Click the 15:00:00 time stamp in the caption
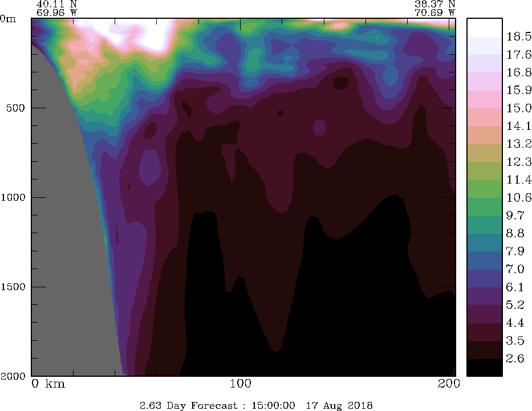The image size is (532, 411). [x=273, y=405]
